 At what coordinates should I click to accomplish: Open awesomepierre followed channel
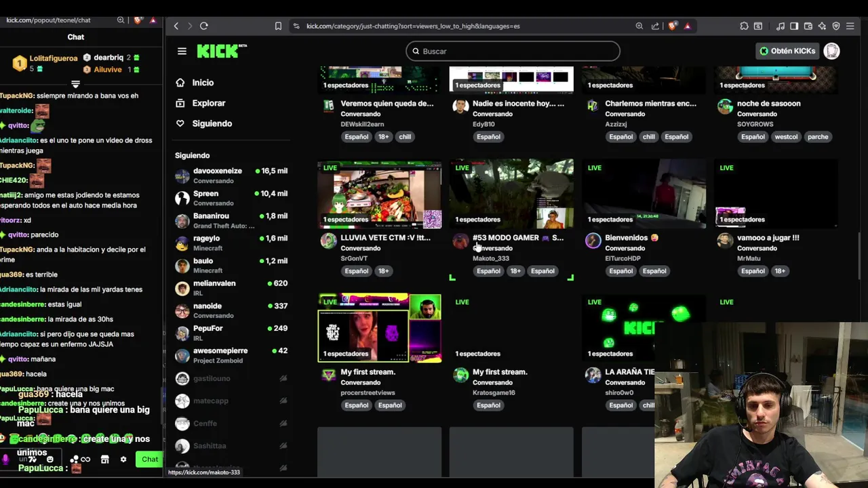(231, 355)
